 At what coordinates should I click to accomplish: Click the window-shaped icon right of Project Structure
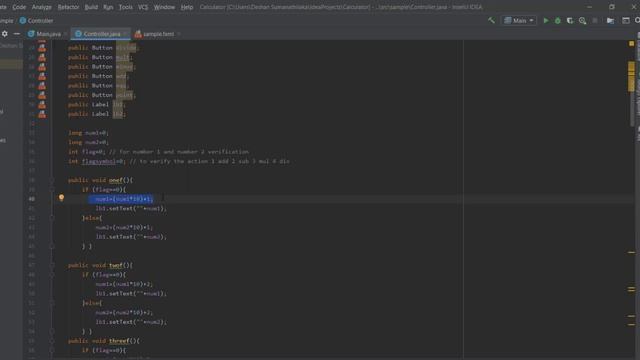click(626, 20)
